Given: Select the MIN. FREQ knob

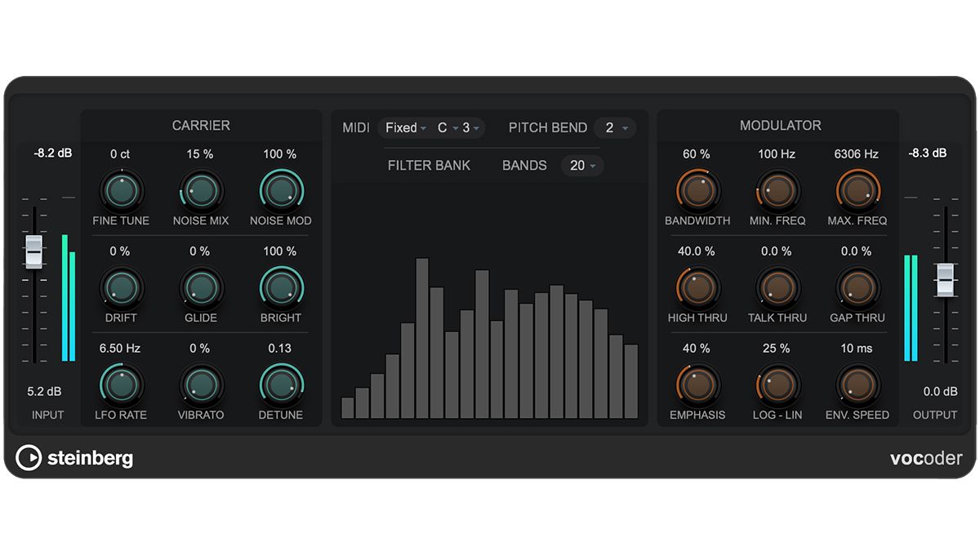Looking at the screenshot, I should coord(777,191).
